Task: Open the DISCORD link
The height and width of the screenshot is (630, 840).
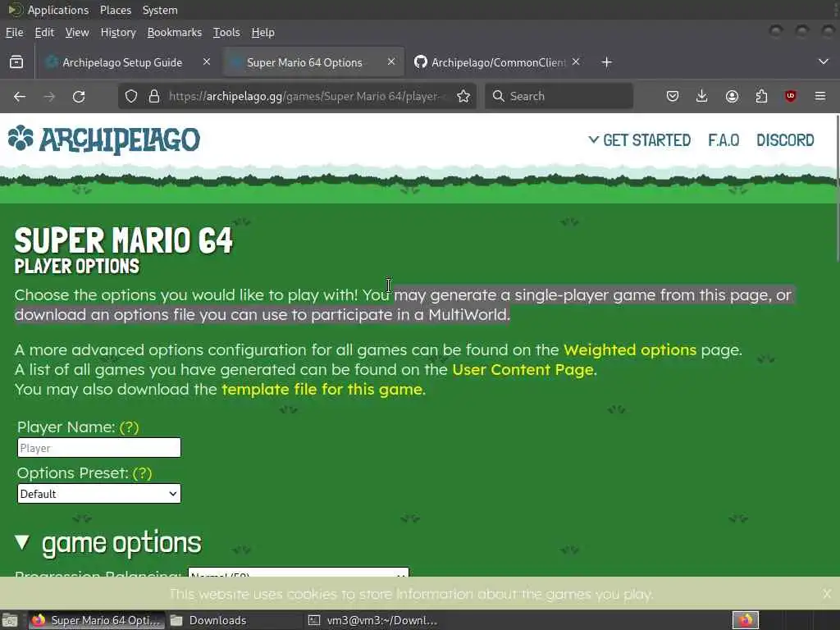Action: point(785,140)
